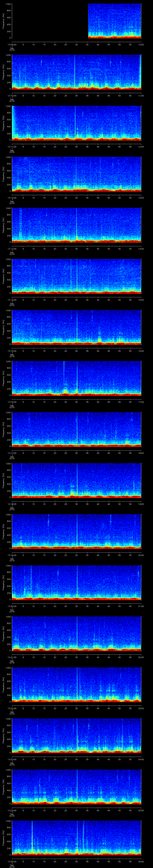Click the 10:00 end label on first time axis
Image resolution: width=153 pixels, height=868 pixels.
click(141, 44)
